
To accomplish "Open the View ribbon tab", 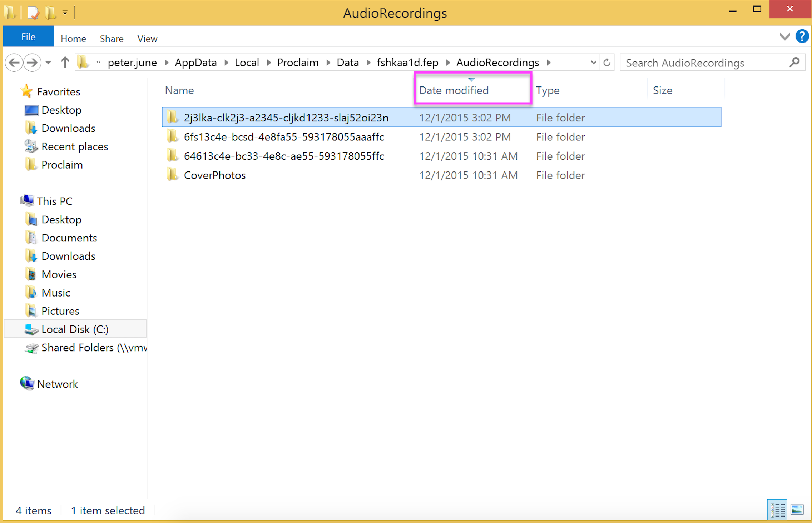I will click(147, 39).
